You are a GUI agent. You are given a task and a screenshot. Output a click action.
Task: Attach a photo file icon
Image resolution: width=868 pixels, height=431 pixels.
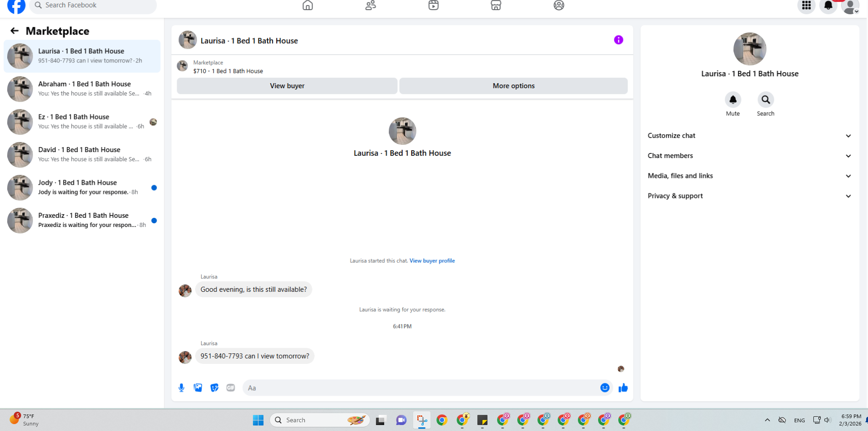(x=198, y=388)
